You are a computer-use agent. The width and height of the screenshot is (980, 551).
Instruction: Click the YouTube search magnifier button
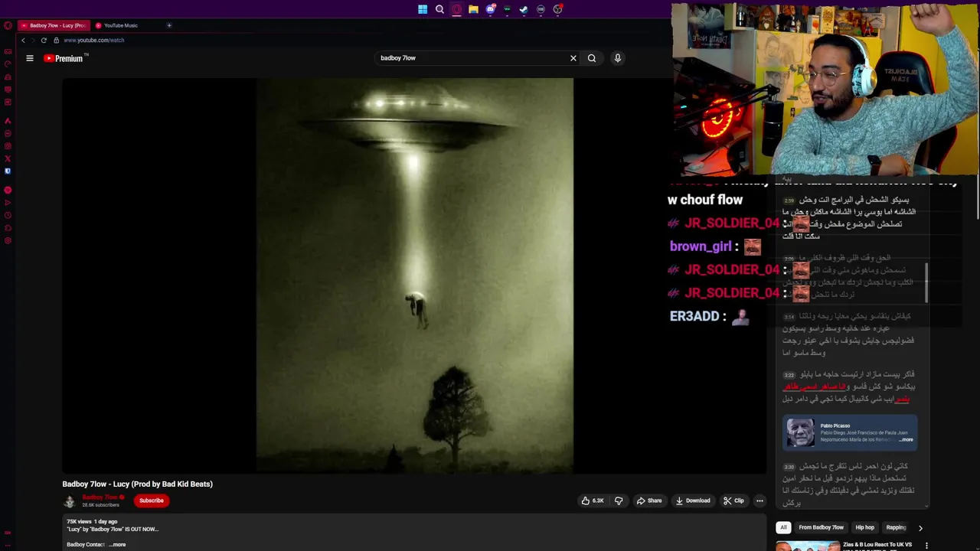pos(592,58)
